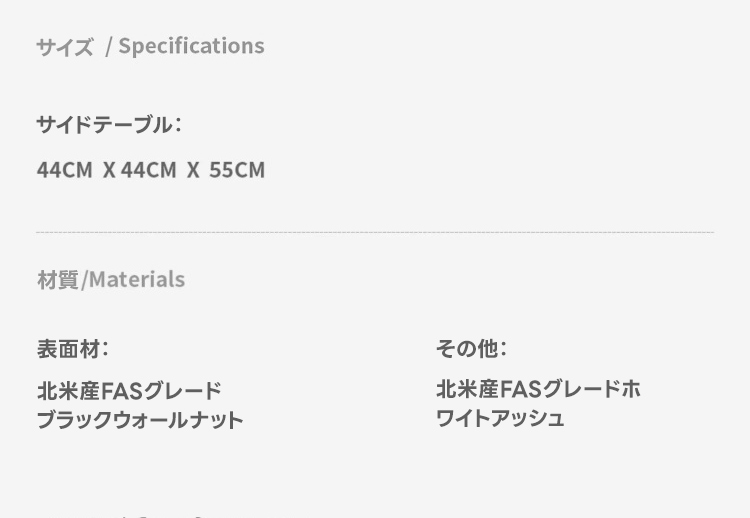Click the Materials heading word

[137, 280]
